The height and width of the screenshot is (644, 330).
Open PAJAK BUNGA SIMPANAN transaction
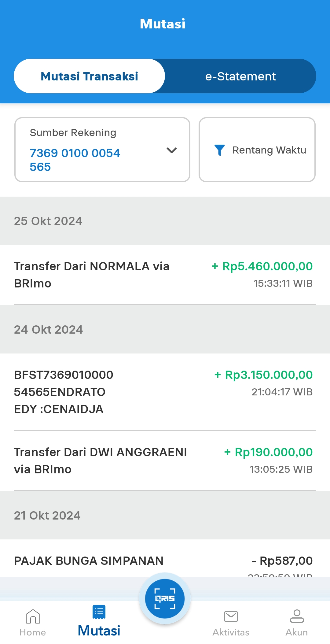[x=89, y=561]
